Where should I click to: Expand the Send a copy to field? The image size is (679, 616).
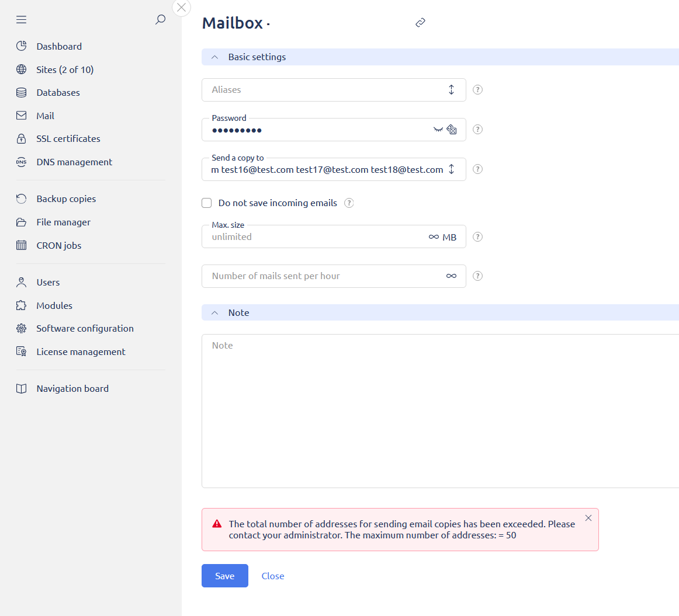pyautogui.click(x=451, y=169)
